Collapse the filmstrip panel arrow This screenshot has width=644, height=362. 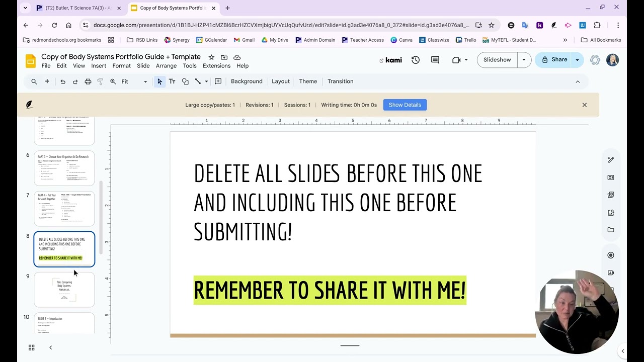(50, 347)
